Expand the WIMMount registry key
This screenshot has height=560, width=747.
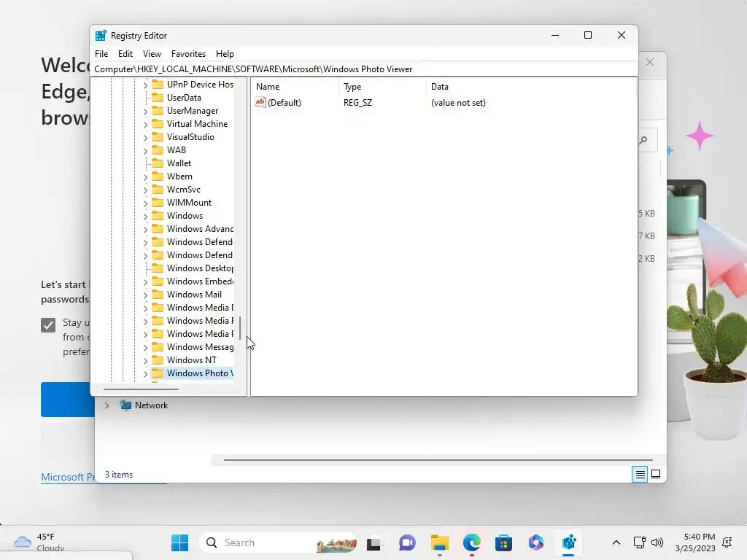[x=145, y=203]
